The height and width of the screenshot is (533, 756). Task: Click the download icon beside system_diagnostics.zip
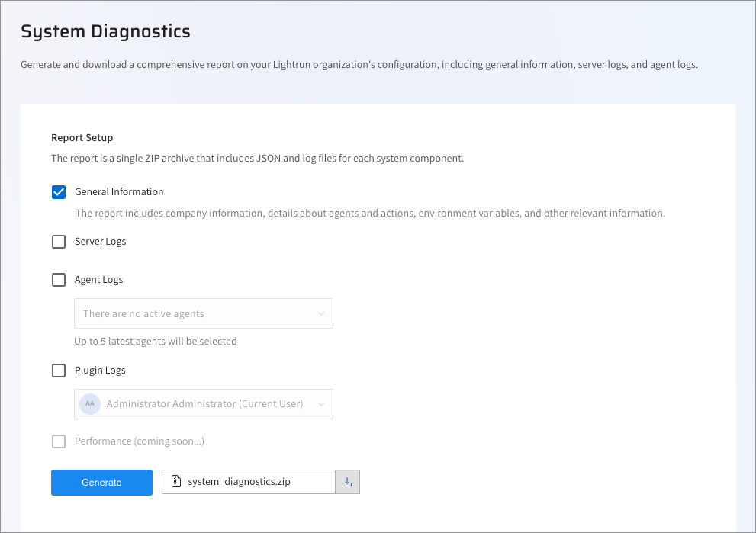[x=347, y=482]
